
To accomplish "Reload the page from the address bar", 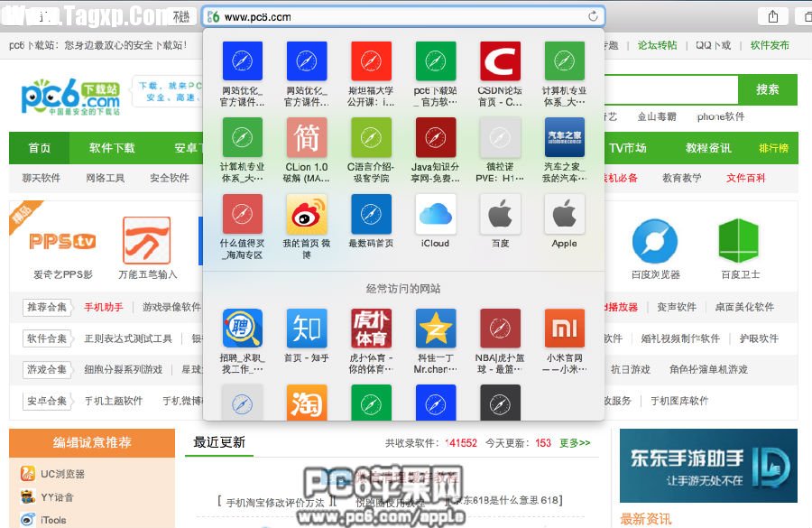I will click(x=593, y=16).
